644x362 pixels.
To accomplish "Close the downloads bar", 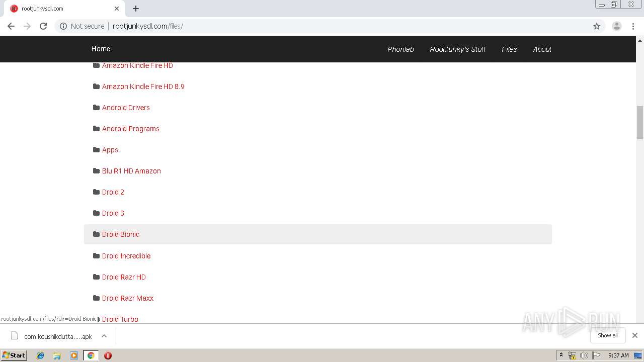I will pyautogui.click(x=635, y=335).
